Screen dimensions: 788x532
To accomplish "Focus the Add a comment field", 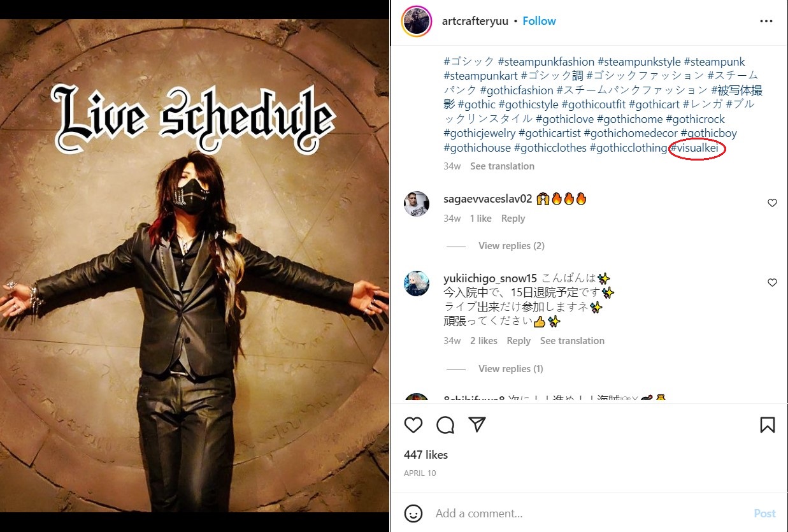I will 589,514.
